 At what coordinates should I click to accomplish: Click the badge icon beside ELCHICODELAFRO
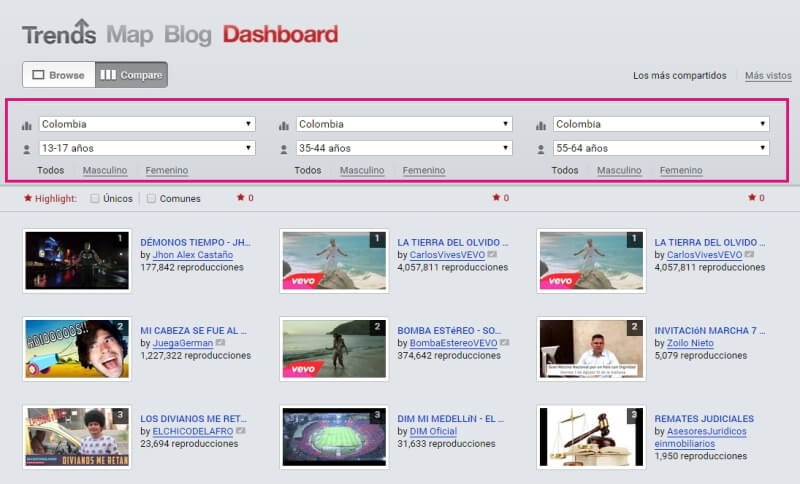240,431
